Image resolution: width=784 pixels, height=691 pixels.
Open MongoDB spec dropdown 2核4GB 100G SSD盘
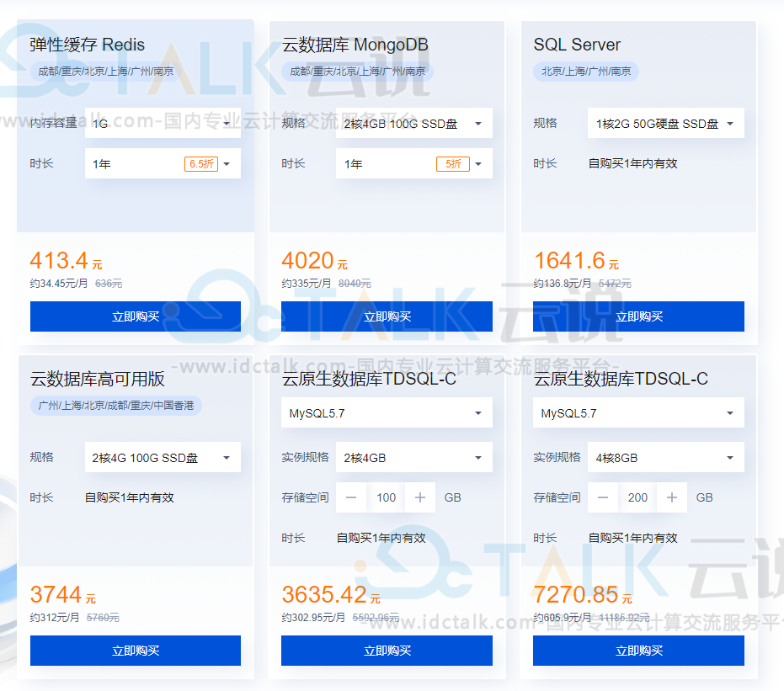(414, 123)
